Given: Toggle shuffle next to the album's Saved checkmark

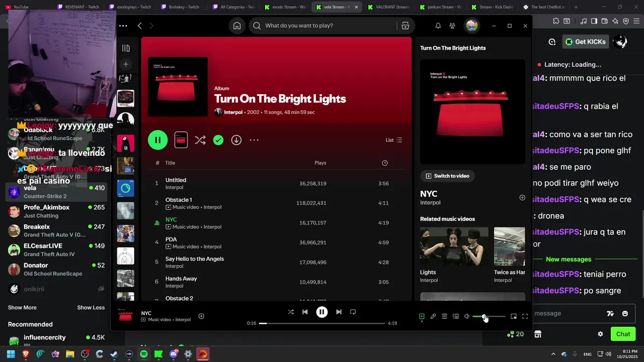Looking at the screenshot, I should tap(200, 140).
